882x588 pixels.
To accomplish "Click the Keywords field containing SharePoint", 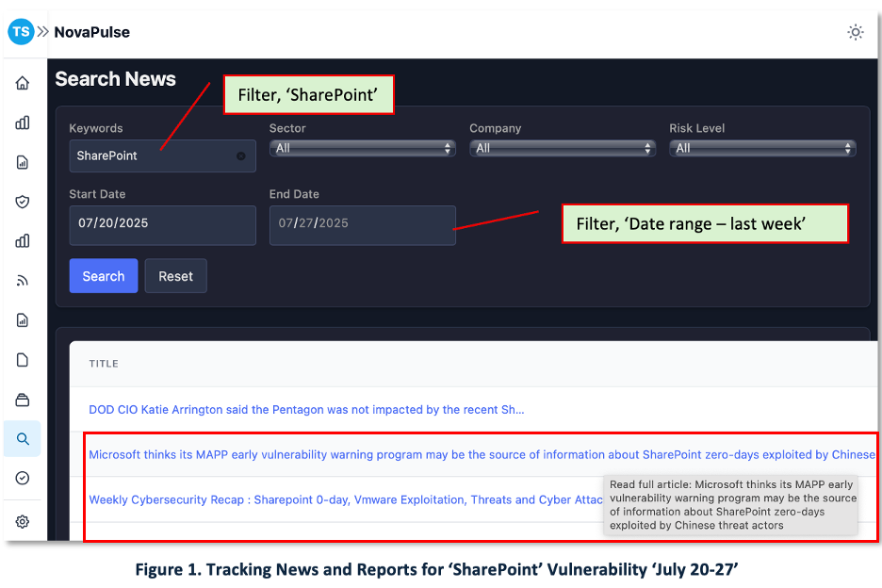I will pos(163,155).
